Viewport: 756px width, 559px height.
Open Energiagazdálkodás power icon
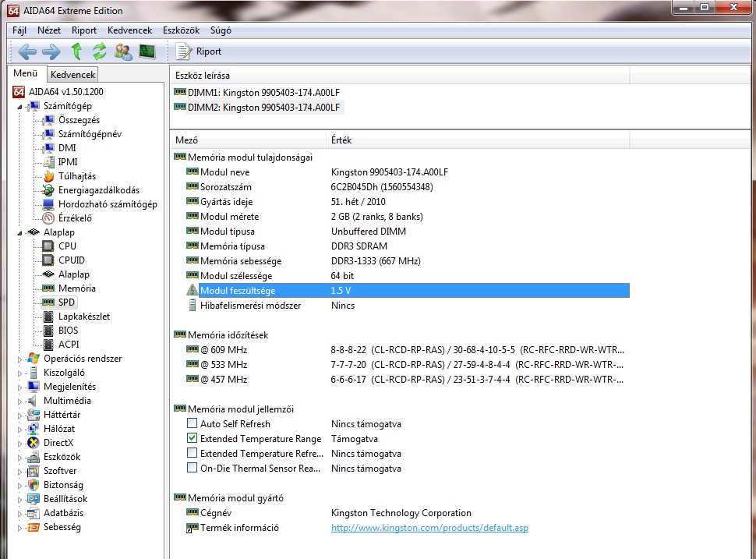point(48,189)
